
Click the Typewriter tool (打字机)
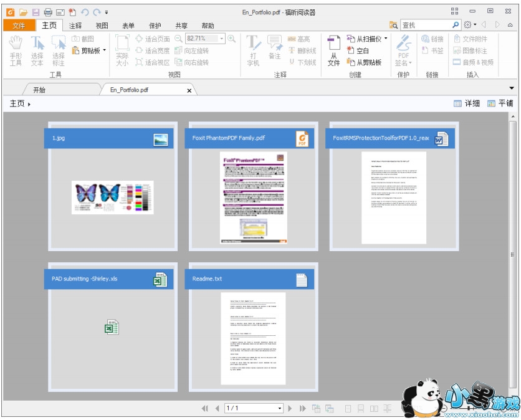(x=253, y=50)
